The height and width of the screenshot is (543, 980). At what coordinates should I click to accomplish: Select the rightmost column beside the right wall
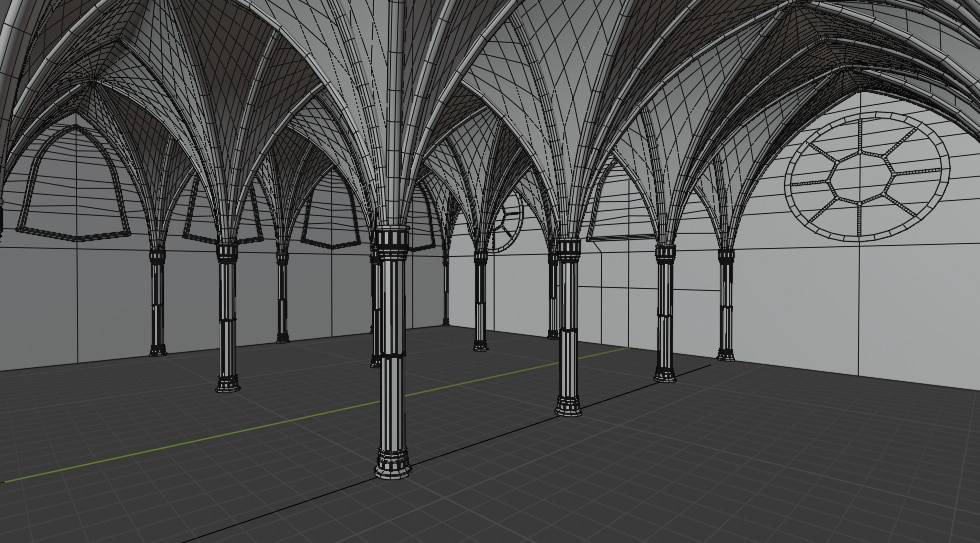click(x=726, y=304)
